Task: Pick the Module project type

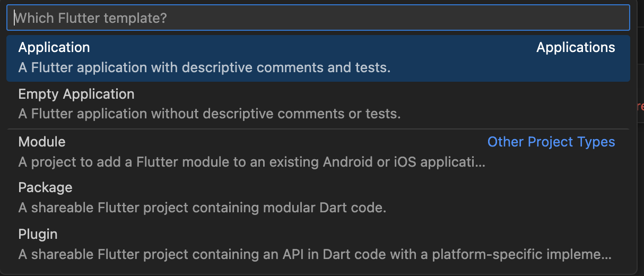Action: (x=42, y=142)
